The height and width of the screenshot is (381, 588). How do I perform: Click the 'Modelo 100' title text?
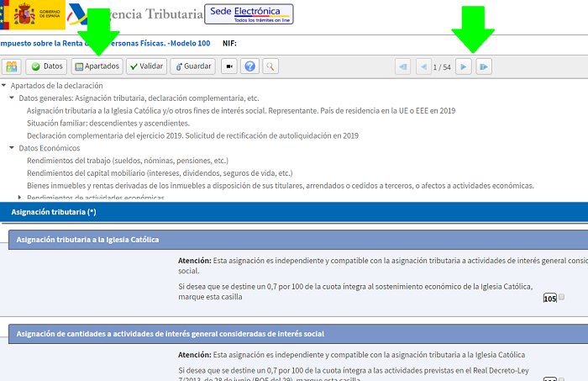(190, 43)
